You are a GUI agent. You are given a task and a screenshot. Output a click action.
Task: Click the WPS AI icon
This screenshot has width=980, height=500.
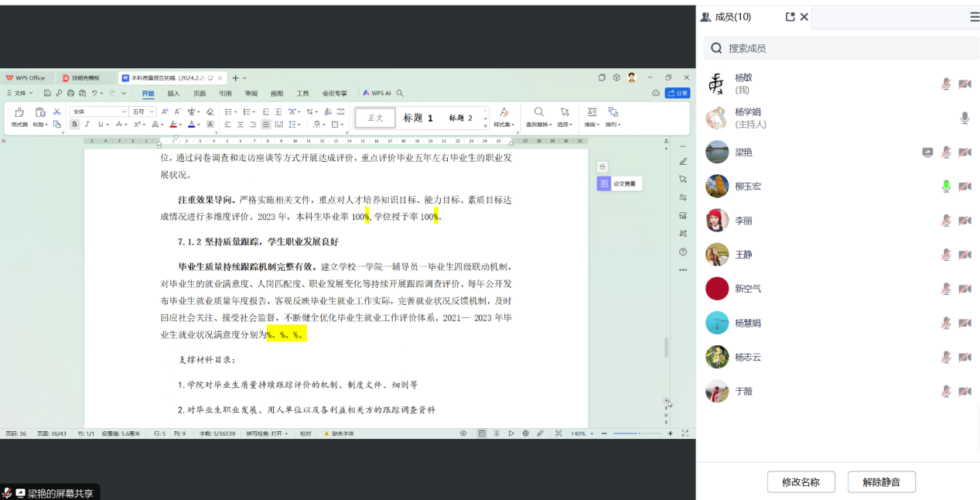[x=377, y=93]
